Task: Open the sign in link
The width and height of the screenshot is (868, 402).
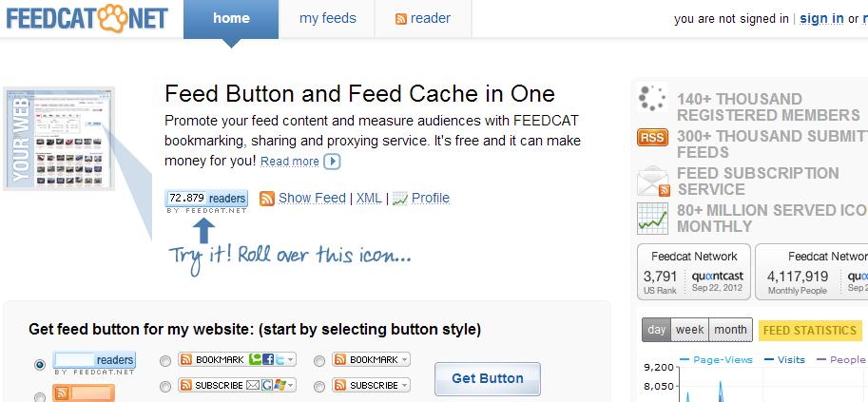Action: [821, 18]
